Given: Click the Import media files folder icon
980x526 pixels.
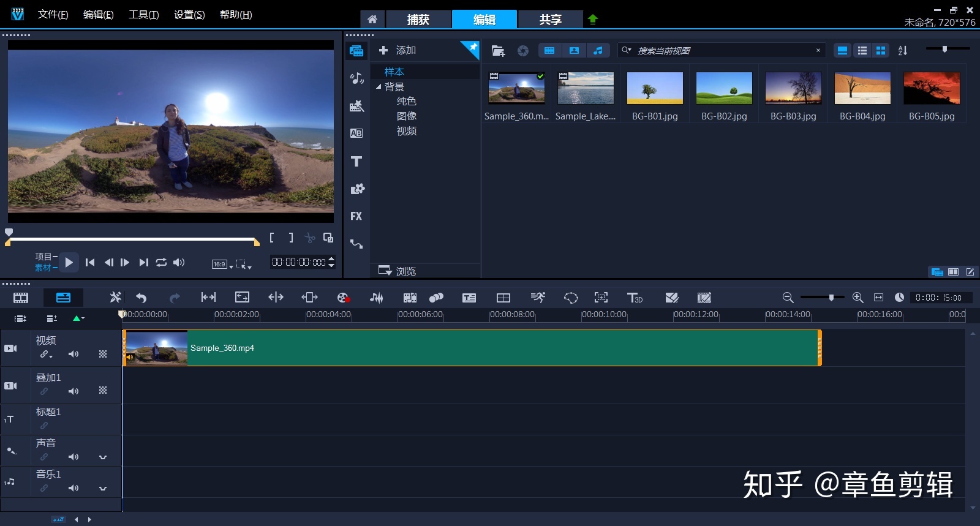Looking at the screenshot, I should (x=498, y=51).
